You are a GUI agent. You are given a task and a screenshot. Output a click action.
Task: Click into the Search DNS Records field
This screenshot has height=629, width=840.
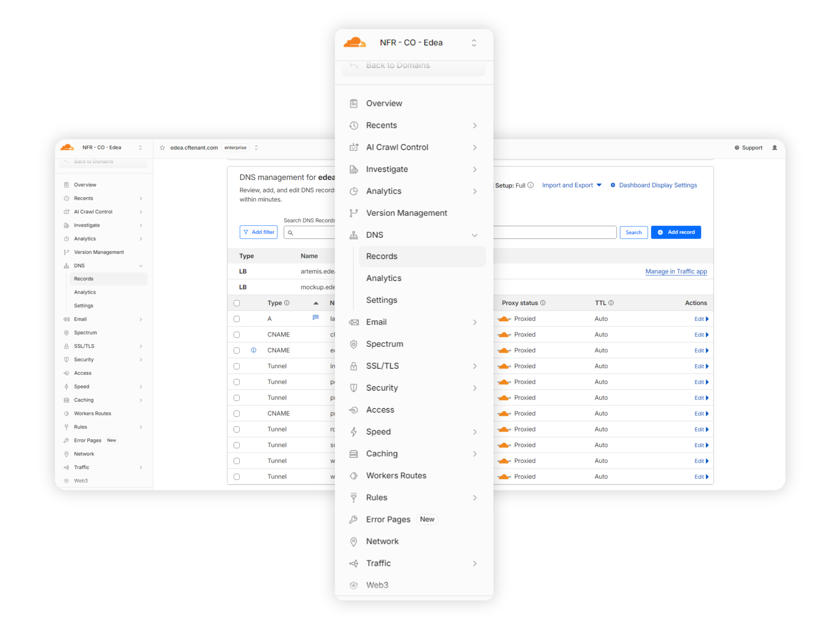click(451, 232)
